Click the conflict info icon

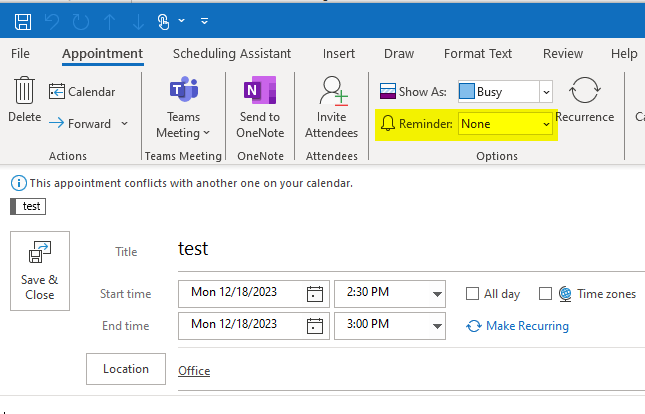19,183
